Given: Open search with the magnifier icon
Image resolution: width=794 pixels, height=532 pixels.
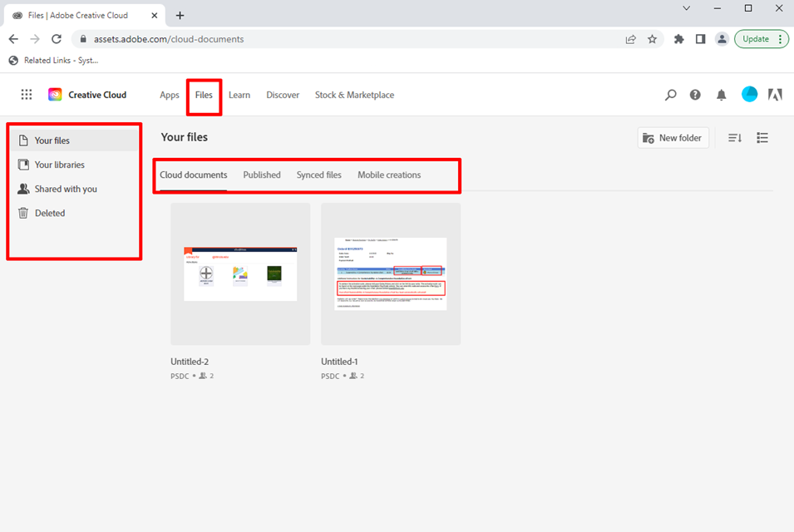Looking at the screenshot, I should (670, 95).
